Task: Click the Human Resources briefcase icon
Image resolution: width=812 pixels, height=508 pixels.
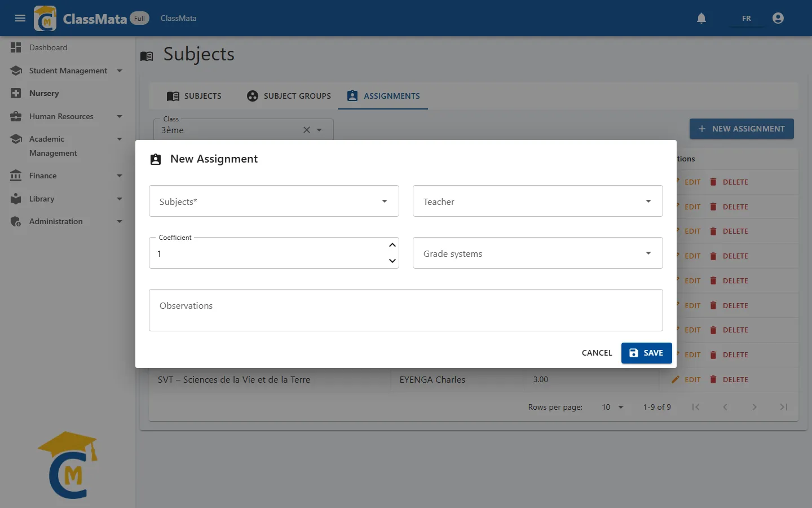Action: [16, 116]
